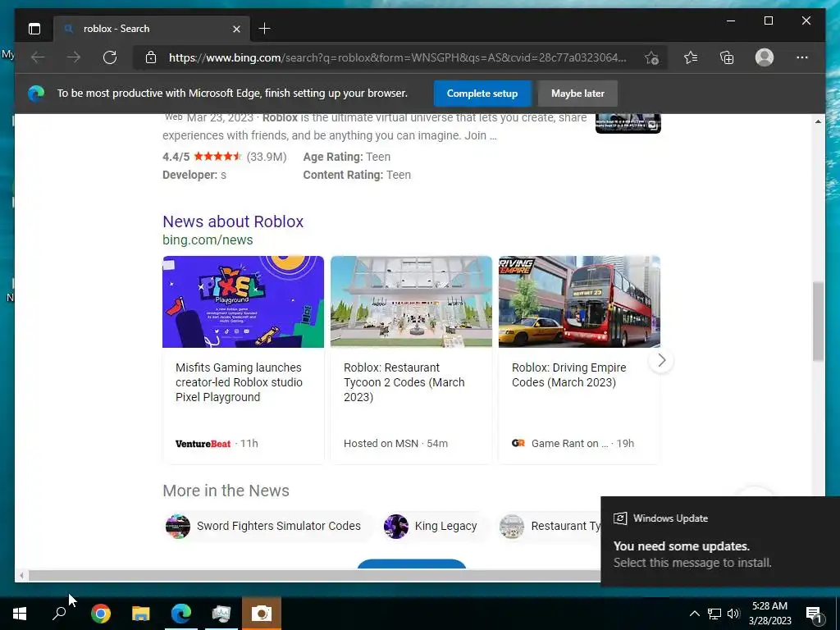Open the News about Roblox link
This screenshot has height=630, width=840.
coord(233,221)
